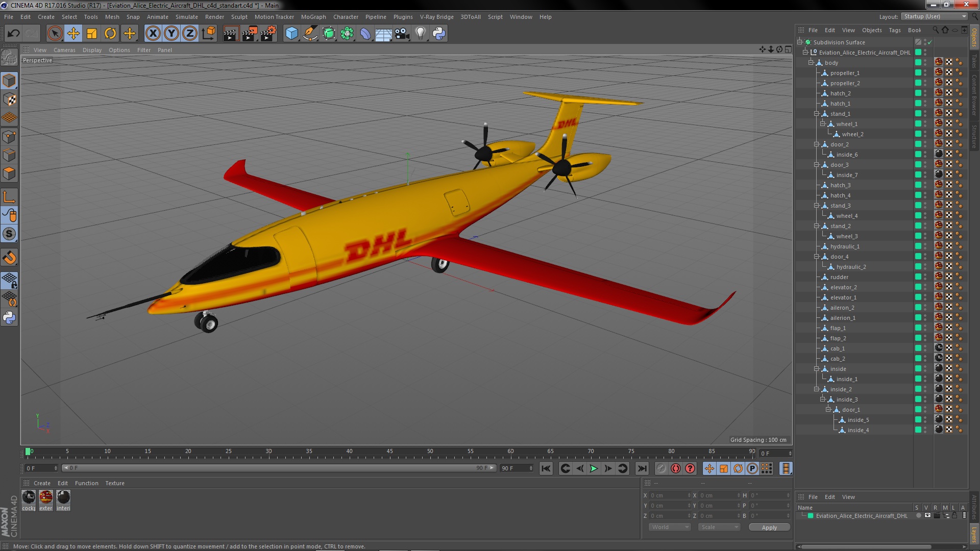This screenshot has width=980, height=551.
Task: Open the Array modeling objects
Action: pyautogui.click(x=347, y=34)
